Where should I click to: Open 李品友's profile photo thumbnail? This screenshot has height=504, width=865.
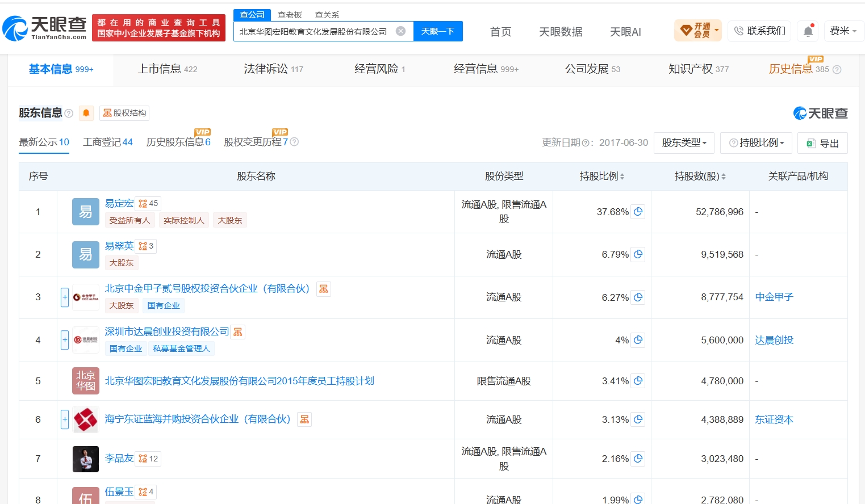86,459
